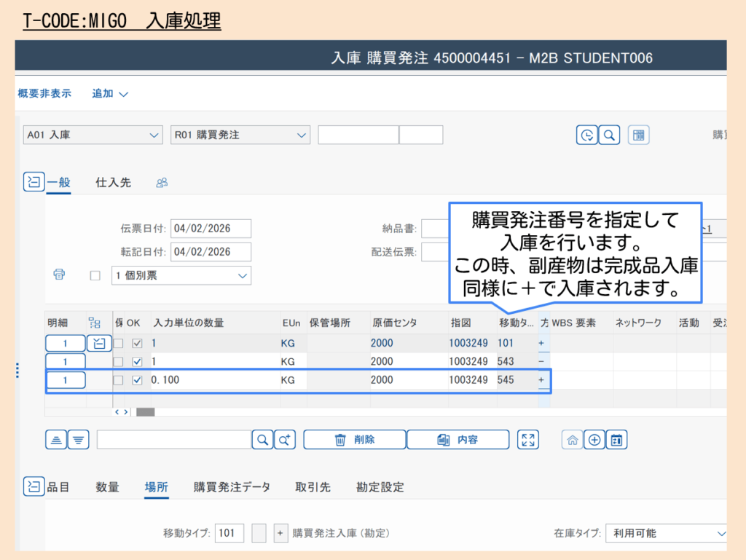Switch to the 仕入先 header tab

[x=113, y=183]
